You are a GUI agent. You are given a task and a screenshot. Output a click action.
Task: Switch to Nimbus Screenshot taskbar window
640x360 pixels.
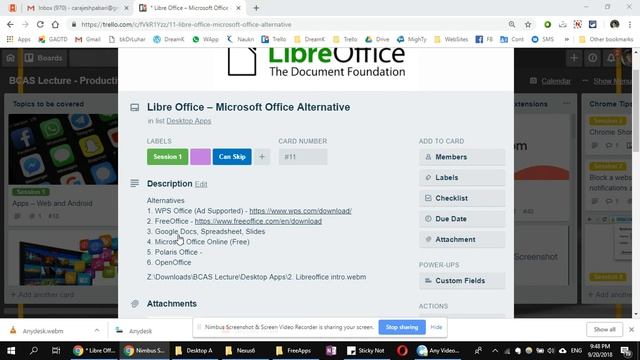coord(144,351)
